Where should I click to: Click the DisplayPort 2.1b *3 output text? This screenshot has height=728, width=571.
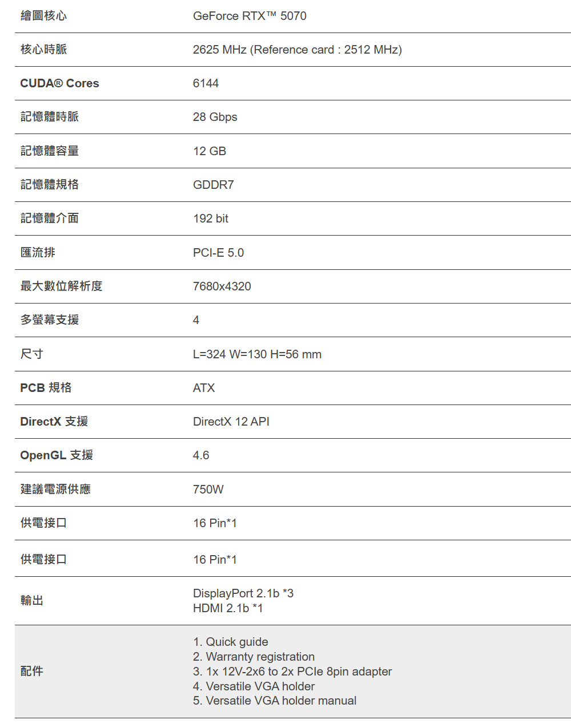point(243,593)
